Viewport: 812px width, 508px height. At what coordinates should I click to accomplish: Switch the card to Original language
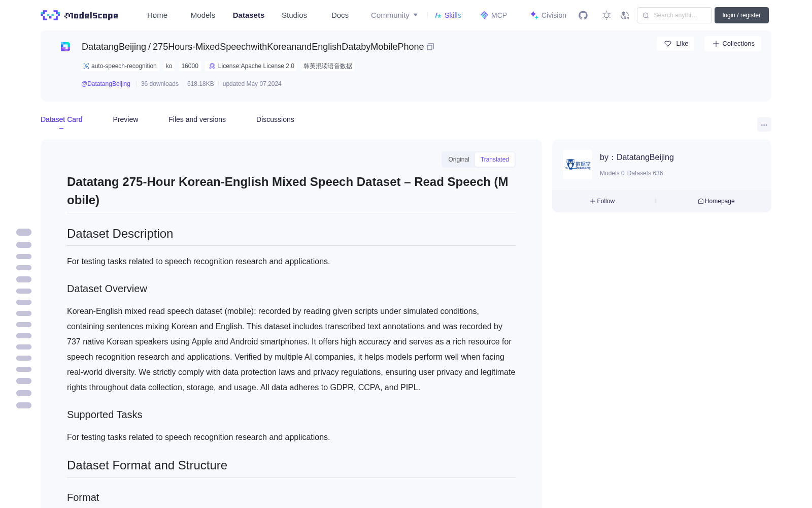coord(459,160)
